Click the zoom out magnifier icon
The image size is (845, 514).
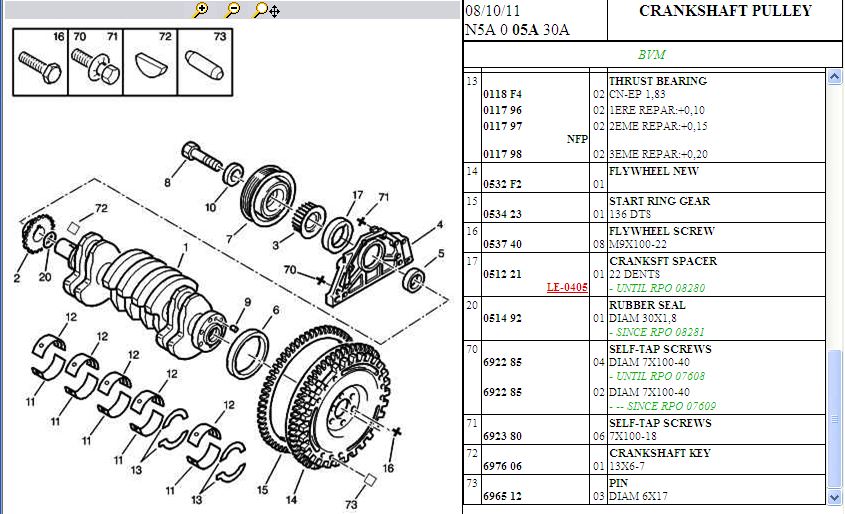click(232, 10)
